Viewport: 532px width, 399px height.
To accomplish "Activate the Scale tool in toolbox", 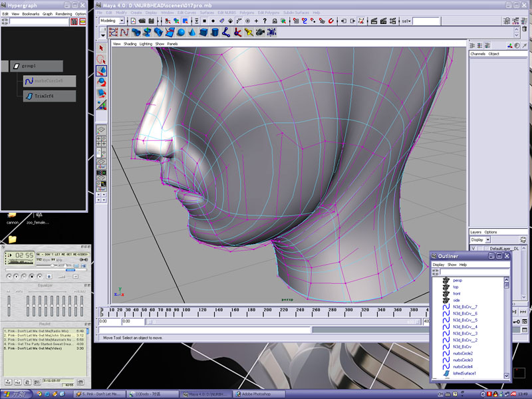I will pos(101,93).
